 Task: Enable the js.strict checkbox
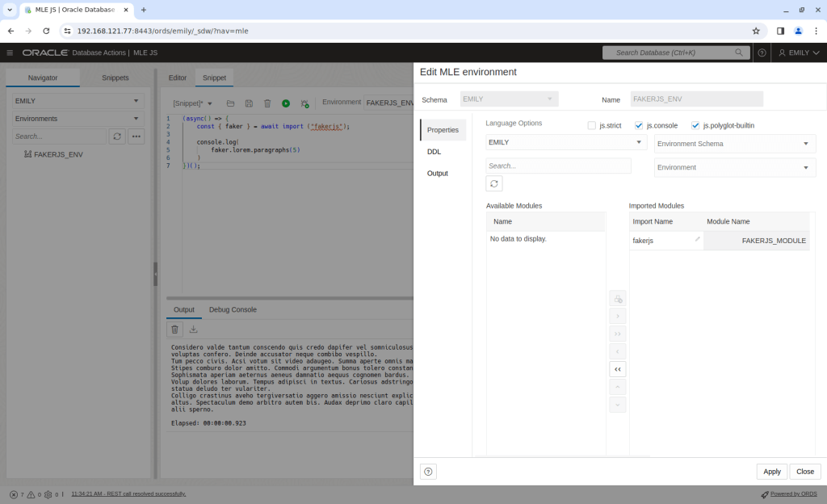tap(592, 126)
